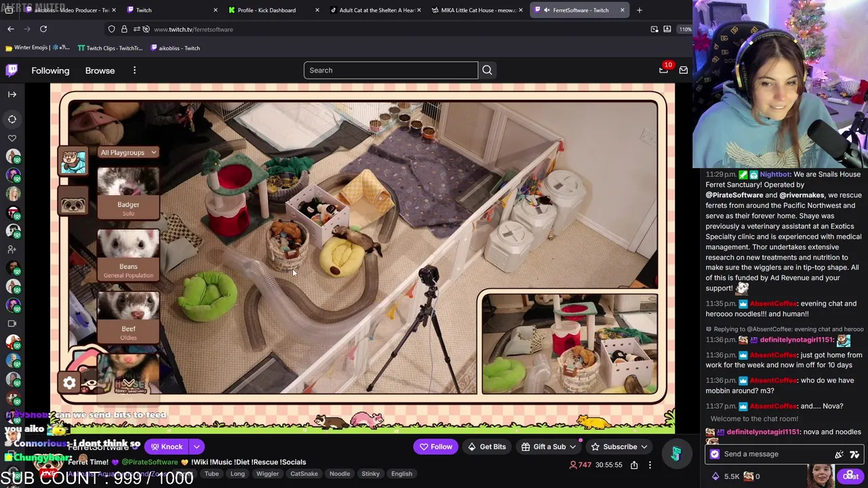Click the CatSnake stream tag
This screenshot has width=868, height=488.
pos(304,474)
